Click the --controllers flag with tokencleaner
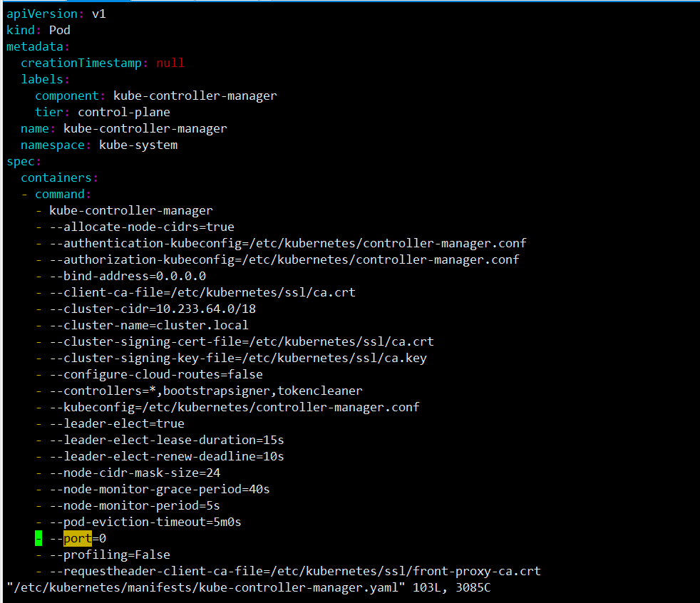 pos(205,391)
